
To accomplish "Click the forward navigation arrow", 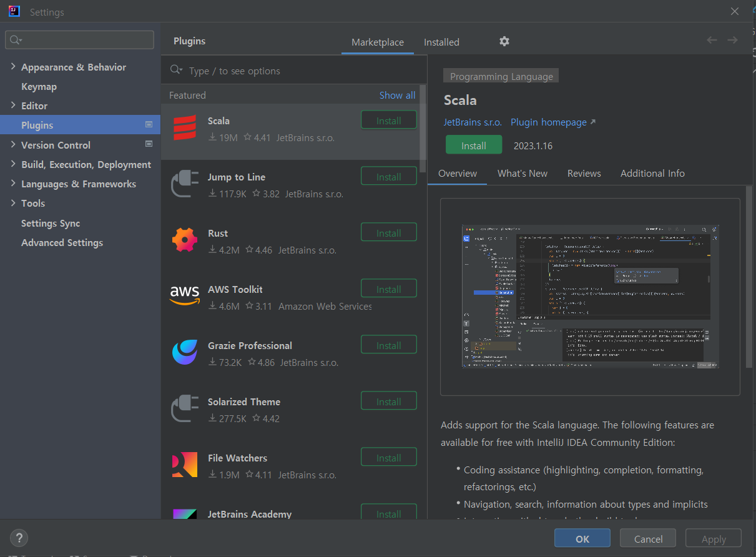I will (732, 40).
